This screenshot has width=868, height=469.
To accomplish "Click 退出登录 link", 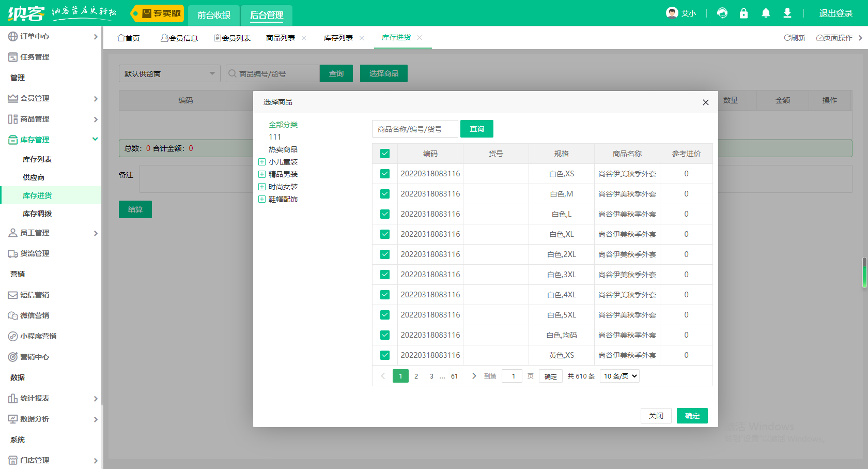I will [835, 13].
